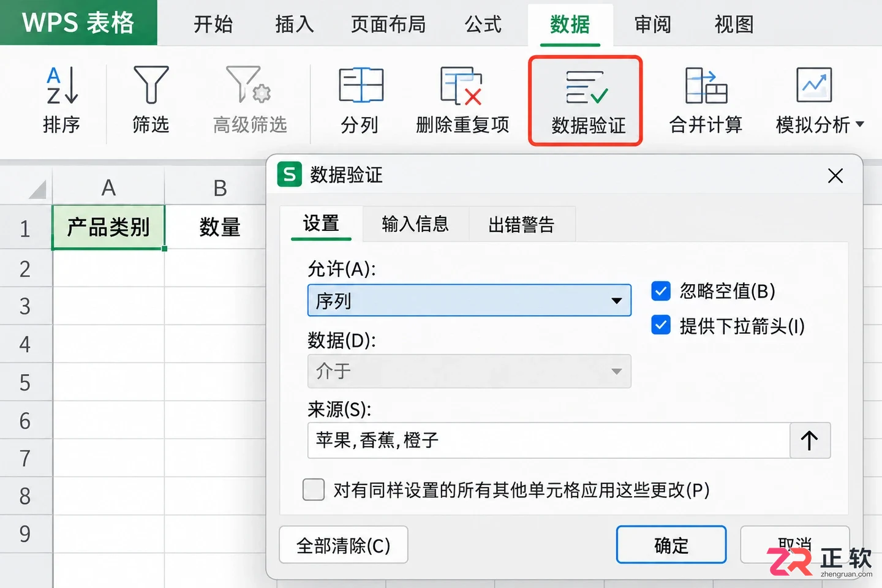Screen dimensions: 882x588
Task: Open the 页面布局 ribbon tab
Action: [x=388, y=24]
